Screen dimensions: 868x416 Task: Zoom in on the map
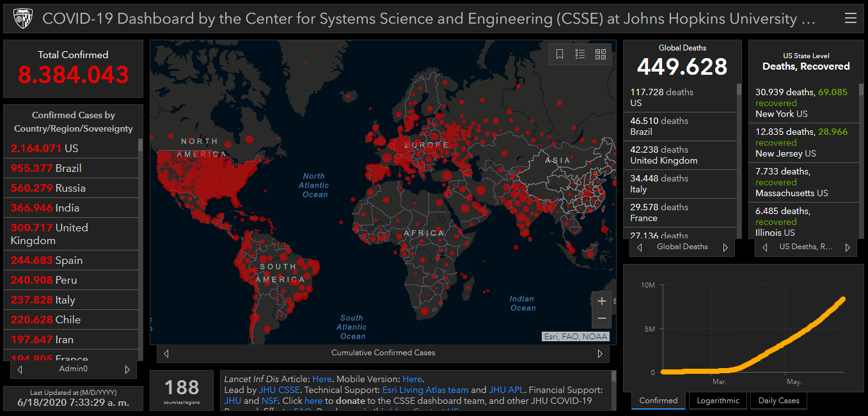click(601, 301)
